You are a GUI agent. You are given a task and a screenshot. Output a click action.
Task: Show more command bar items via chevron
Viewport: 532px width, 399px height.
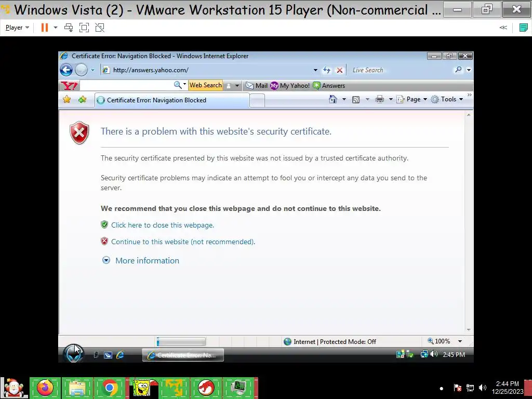click(x=469, y=95)
